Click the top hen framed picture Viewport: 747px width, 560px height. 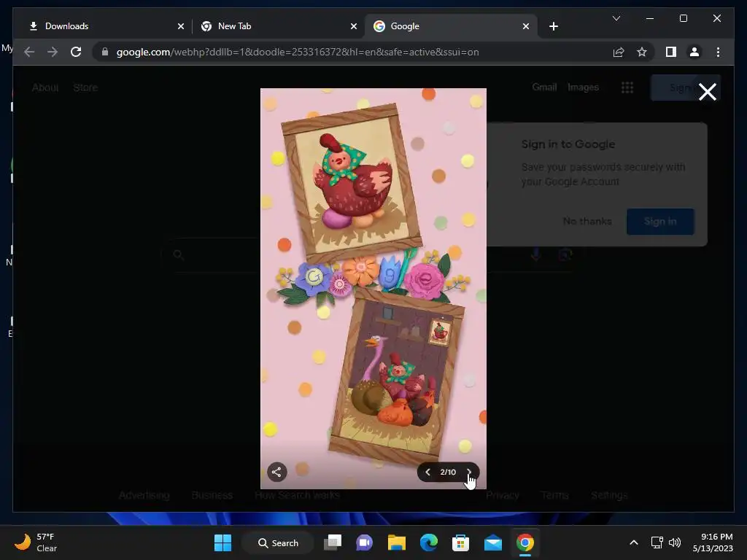(352, 183)
